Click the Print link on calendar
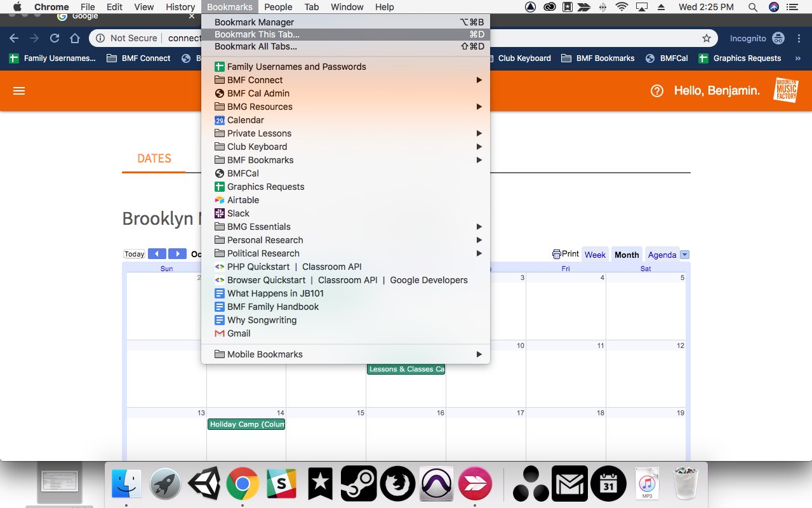 point(566,254)
